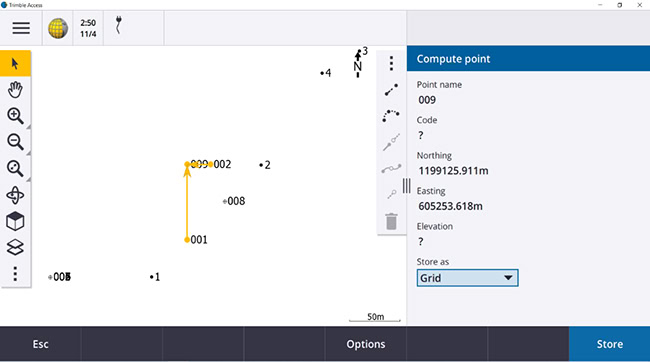
Task: Click the zoom out magnifier
Action: point(15,142)
